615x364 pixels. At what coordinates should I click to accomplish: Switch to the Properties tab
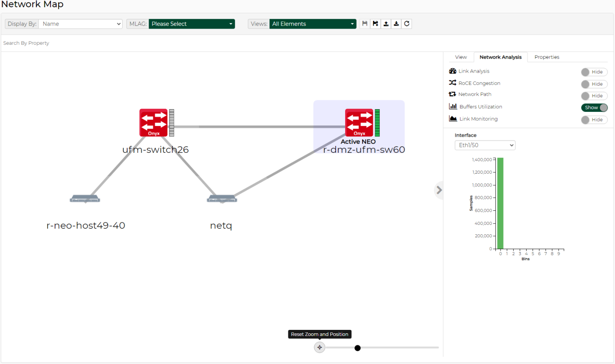[x=547, y=57]
